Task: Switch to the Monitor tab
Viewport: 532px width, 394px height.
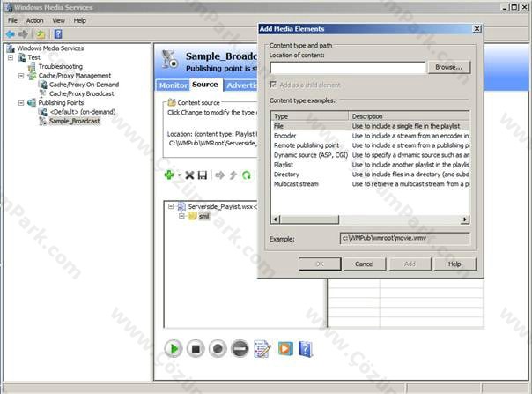Action: [173, 85]
